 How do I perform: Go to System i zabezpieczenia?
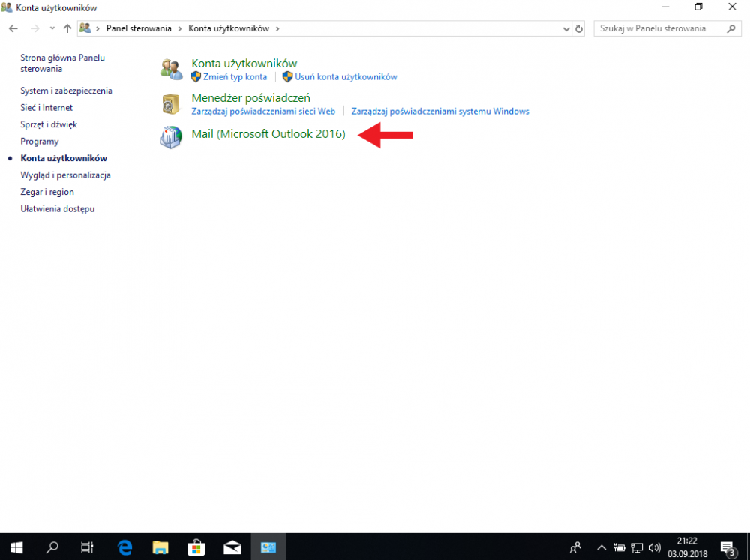(x=66, y=91)
